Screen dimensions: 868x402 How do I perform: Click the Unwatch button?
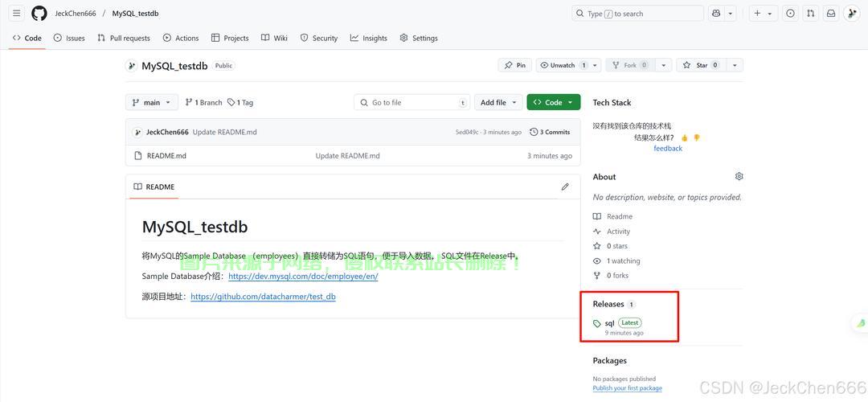[x=563, y=65]
